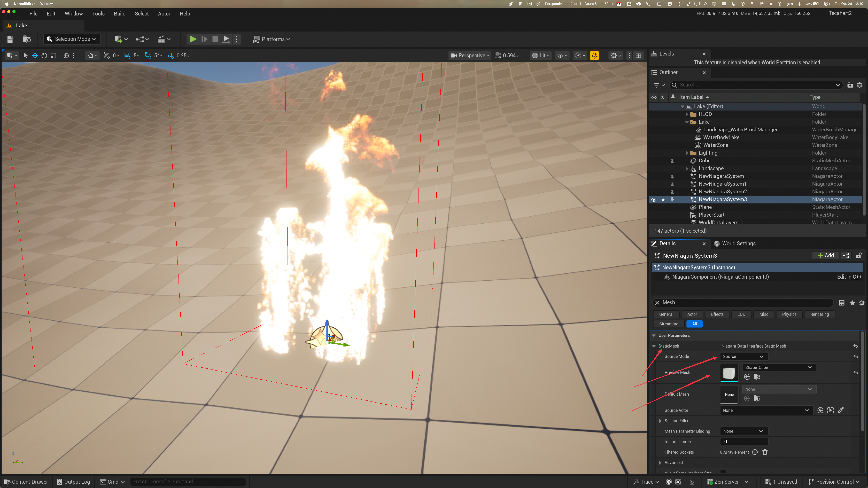The image size is (868, 488).
Task: Click the Outliner search field
Action: (756, 85)
